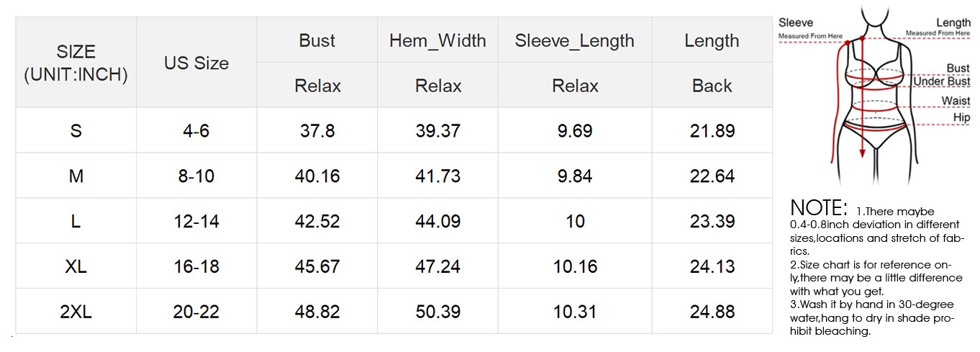Click the NOTE heading text

(x=819, y=209)
